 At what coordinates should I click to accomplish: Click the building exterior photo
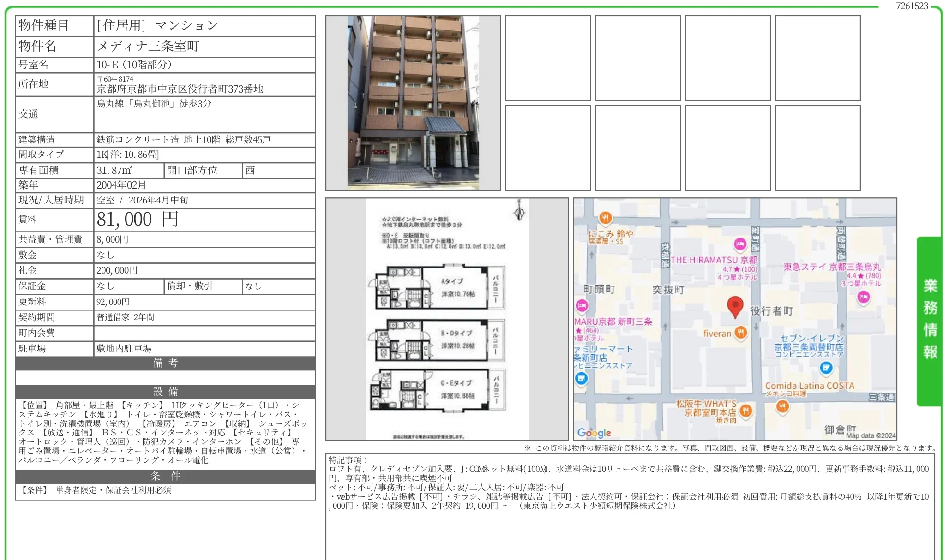(x=413, y=101)
